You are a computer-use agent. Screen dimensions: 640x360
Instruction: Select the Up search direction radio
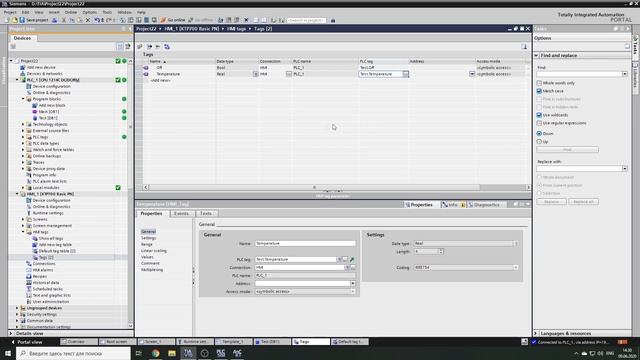point(539,142)
